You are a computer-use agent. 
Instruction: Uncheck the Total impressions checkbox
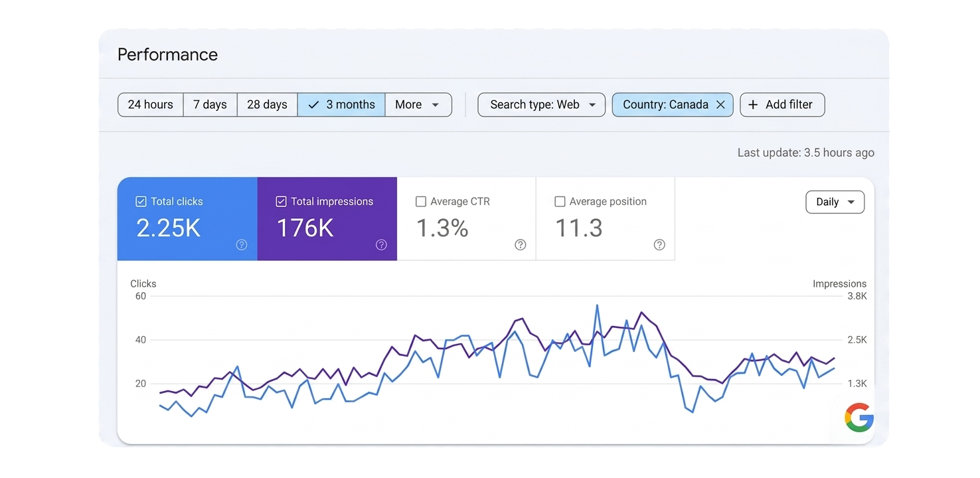281,202
